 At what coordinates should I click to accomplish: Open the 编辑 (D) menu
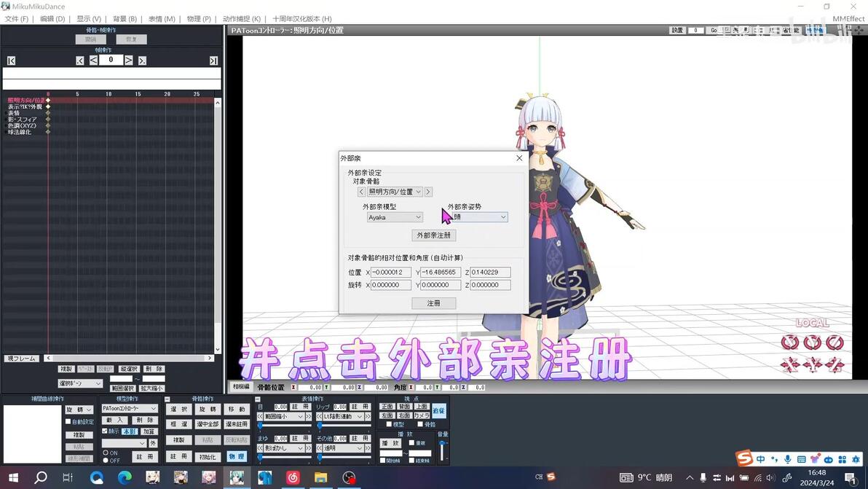(x=52, y=19)
